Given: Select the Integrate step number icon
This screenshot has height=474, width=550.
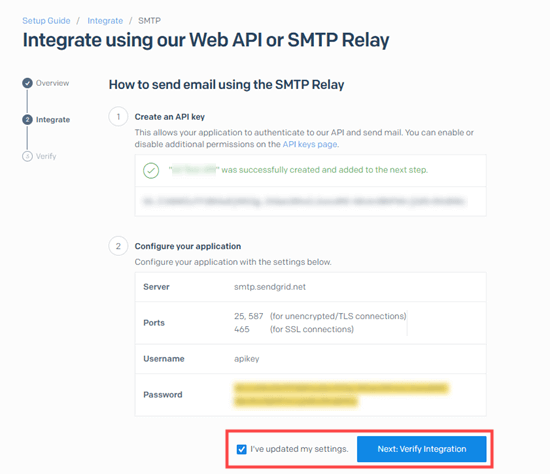Looking at the screenshot, I should [27, 120].
